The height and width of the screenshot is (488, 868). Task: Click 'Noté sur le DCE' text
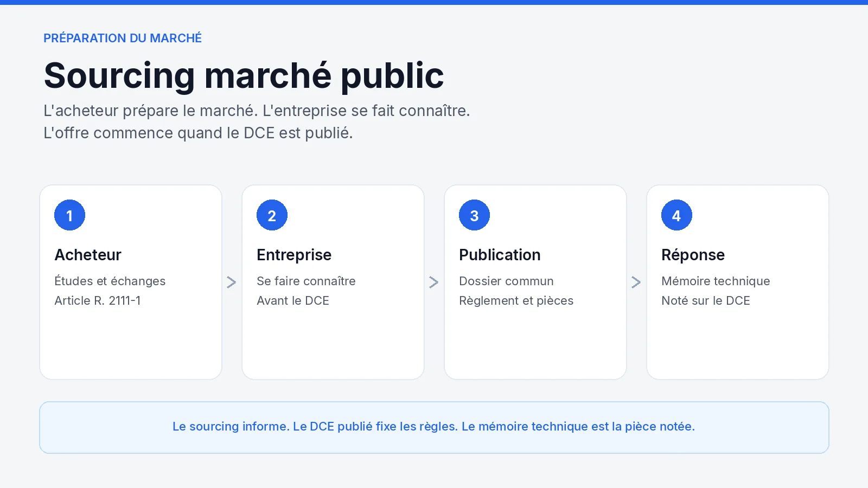click(705, 300)
